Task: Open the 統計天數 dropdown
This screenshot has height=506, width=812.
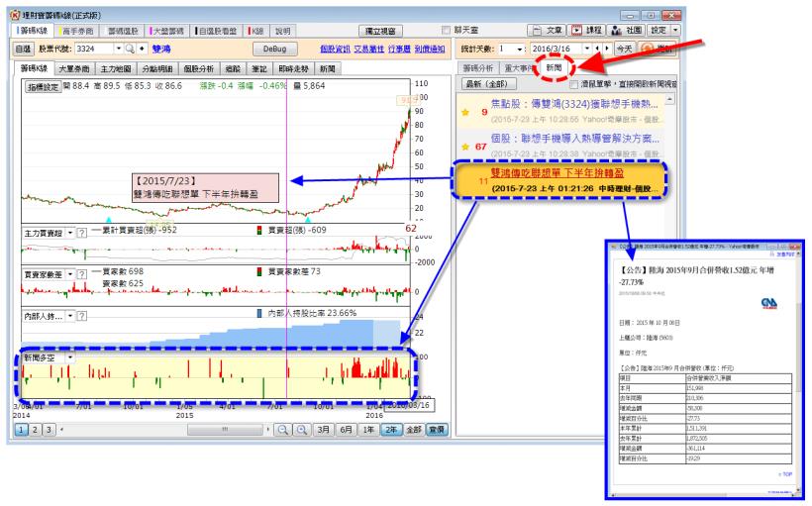Action: click(x=520, y=49)
